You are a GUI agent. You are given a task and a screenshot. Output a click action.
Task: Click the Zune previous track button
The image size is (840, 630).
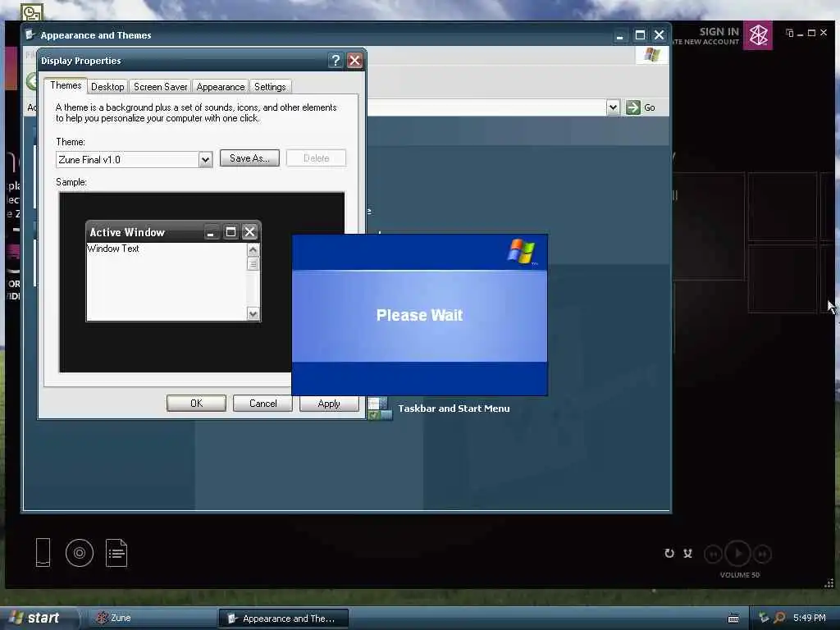713,554
